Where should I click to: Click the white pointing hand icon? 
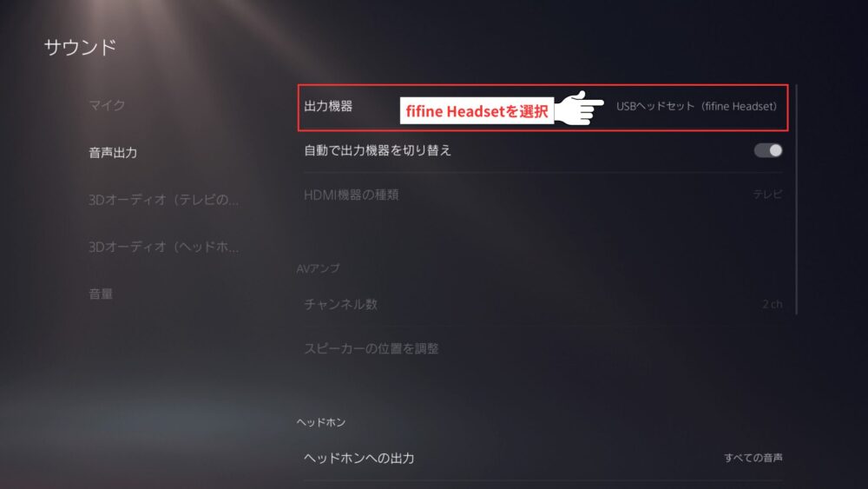(579, 108)
